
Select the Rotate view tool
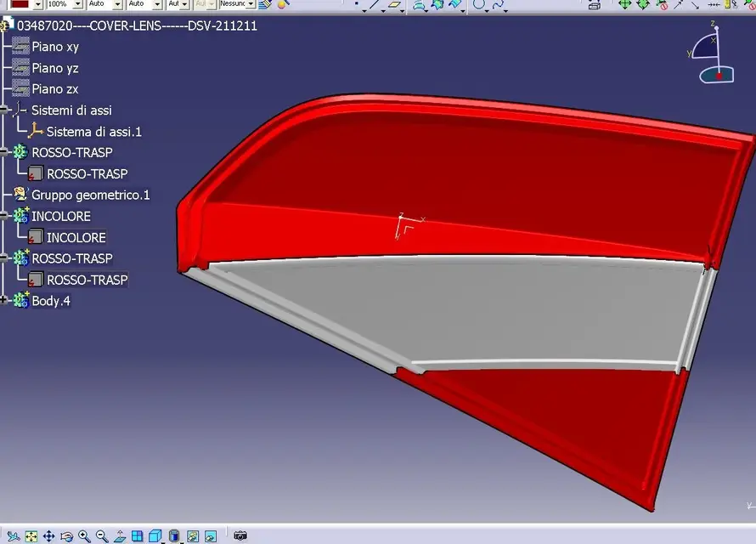(x=66, y=536)
